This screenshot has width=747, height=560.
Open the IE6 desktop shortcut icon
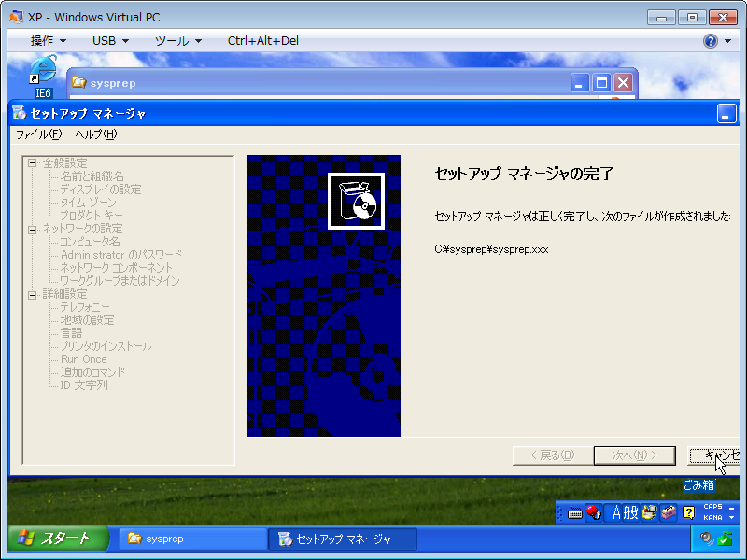[x=43, y=69]
